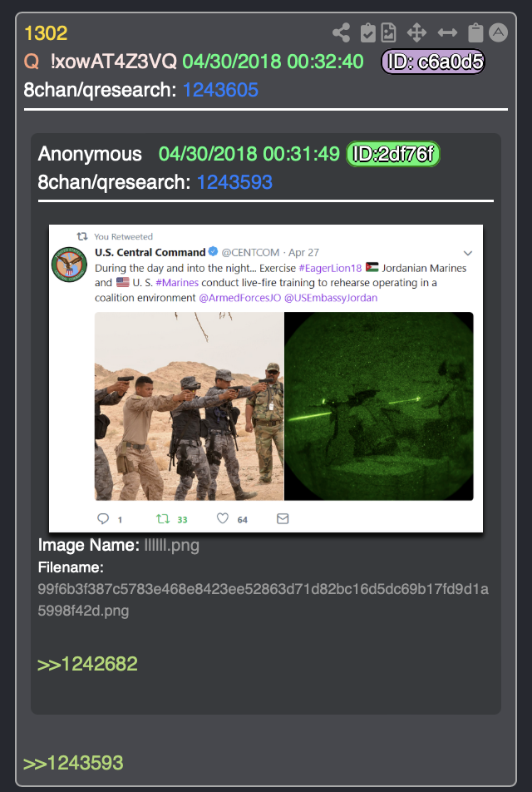Click the four-way move arrows icon
The height and width of the screenshot is (792, 532).
[416, 32]
